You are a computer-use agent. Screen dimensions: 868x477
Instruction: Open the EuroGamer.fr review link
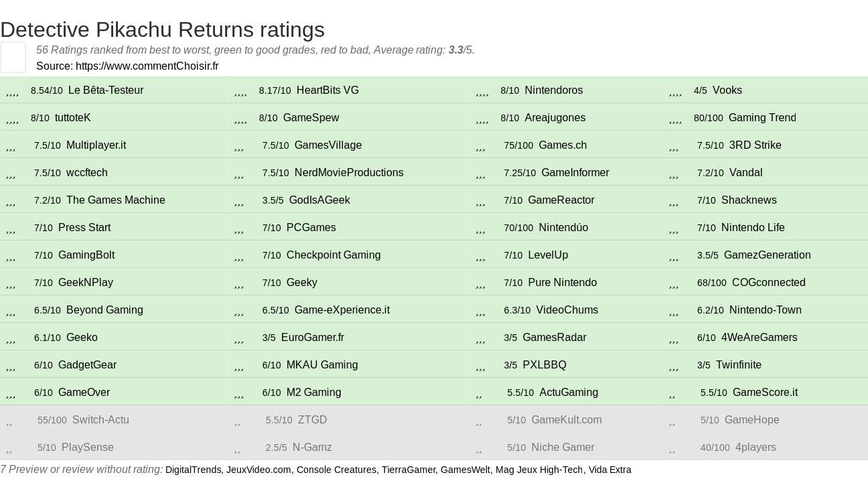(312, 338)
